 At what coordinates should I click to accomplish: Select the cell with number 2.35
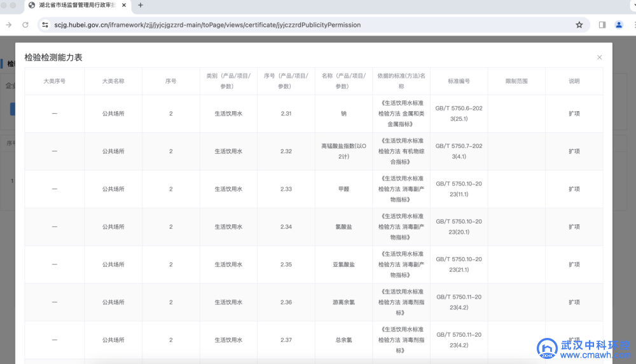click(x=286, y=264)
